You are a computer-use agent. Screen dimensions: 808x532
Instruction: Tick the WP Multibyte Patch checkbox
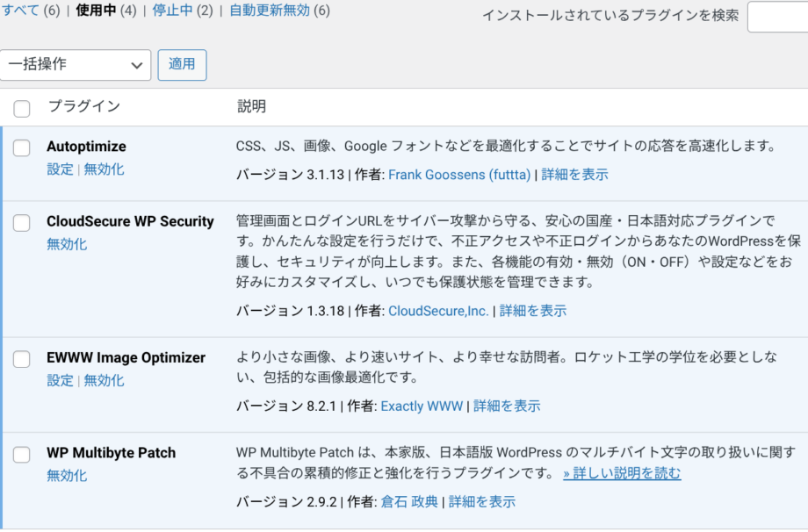pos(22,455)
